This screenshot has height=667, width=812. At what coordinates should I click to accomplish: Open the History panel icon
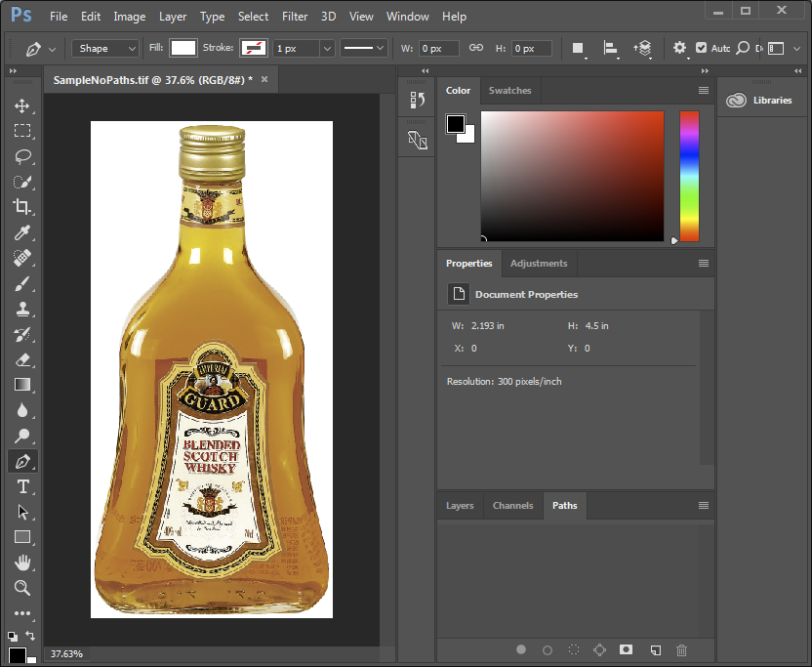[x=418, y=100]
